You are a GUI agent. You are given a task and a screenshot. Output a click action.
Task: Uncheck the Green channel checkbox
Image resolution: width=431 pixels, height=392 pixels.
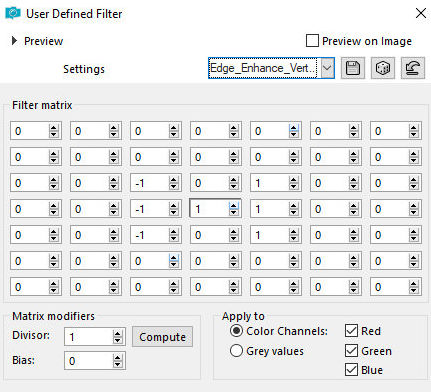tap(351, 351)
